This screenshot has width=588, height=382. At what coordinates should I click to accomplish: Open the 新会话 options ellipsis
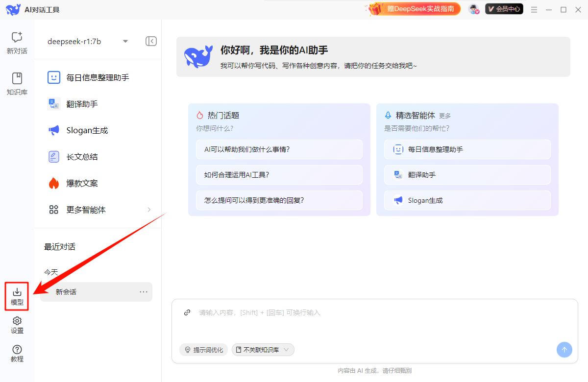[x=144, y=292]
